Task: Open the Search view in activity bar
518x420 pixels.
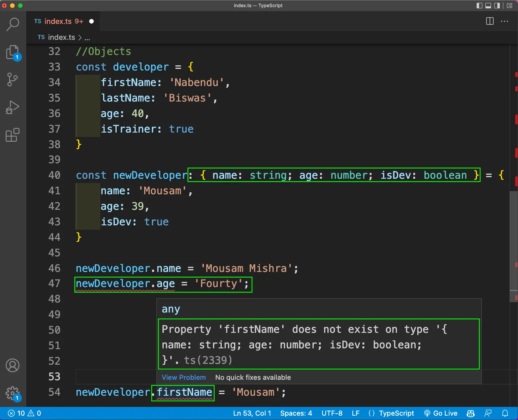Action: click(13, 24)
